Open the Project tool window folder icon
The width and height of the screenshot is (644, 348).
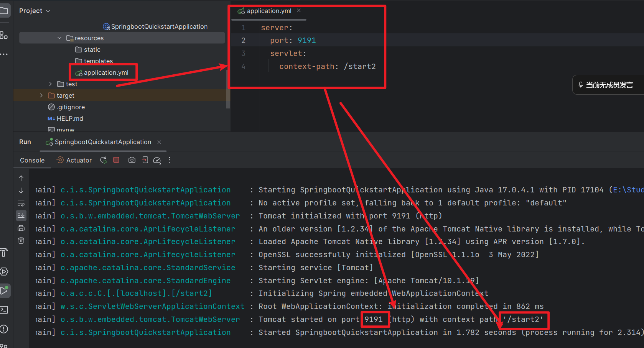pos(4,11)
